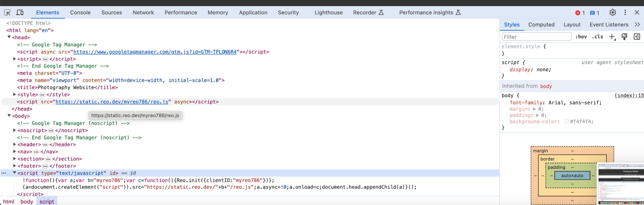Toggle the computed styles sidebar icon
The width and height of the screenshot is (644, 205).
click(x=637, y=37)
